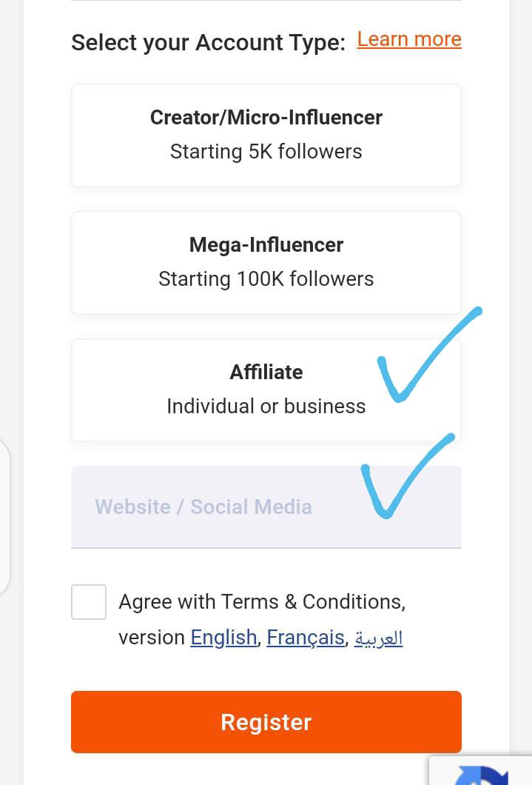Open the Arabic العربية terms link
532x785 pixels.
[379, 638]
